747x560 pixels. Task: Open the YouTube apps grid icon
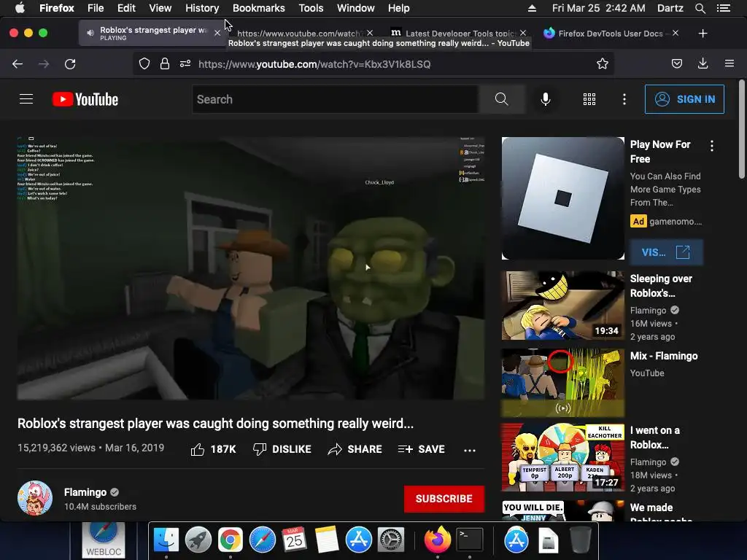click(x=589, y=99)
